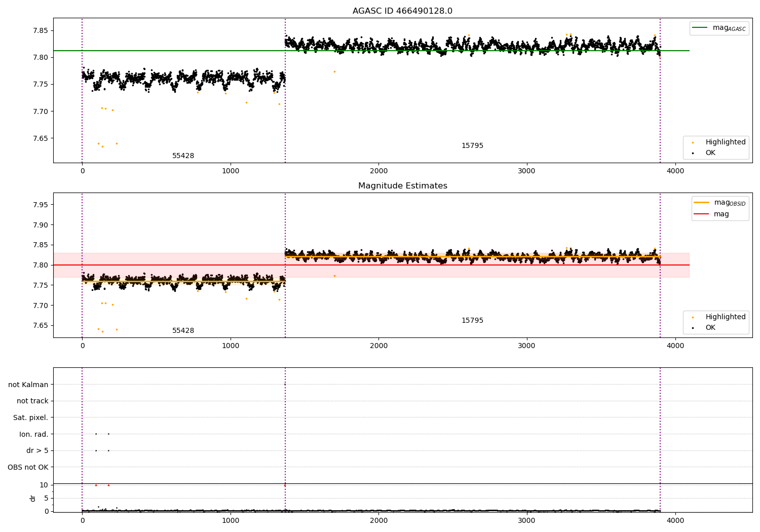760x532 pixels.
Task: Click the 2000 x-tick under the middle plot
Action: [x=378, y=346]
